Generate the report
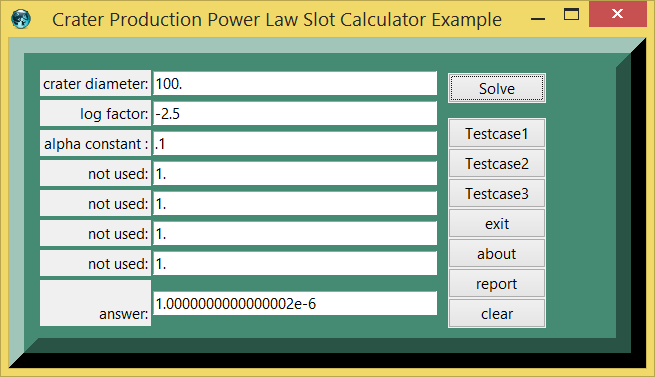Viewport: 655px width, 377px height. pos(497,284)
